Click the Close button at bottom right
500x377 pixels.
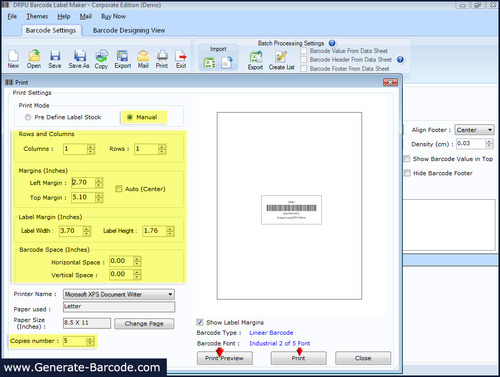(x=363, y=358)
